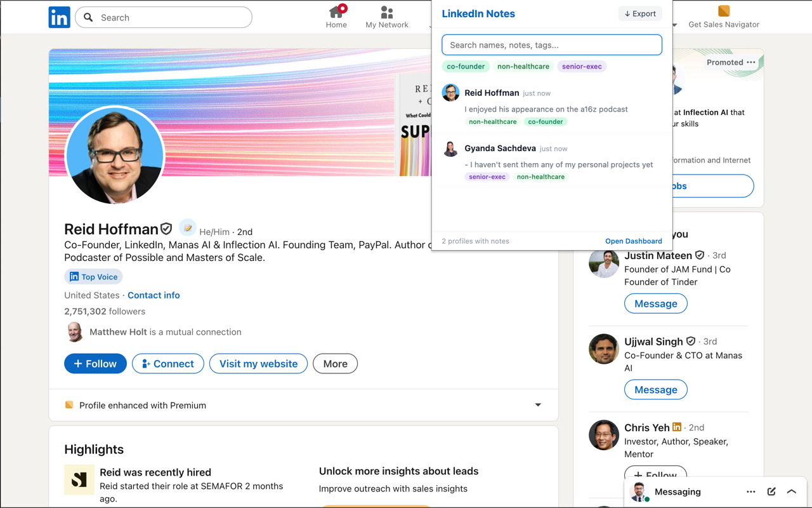This screenshot has width=812, height=508.
Task: Click Visit my website button
Action: coord(258,364)
